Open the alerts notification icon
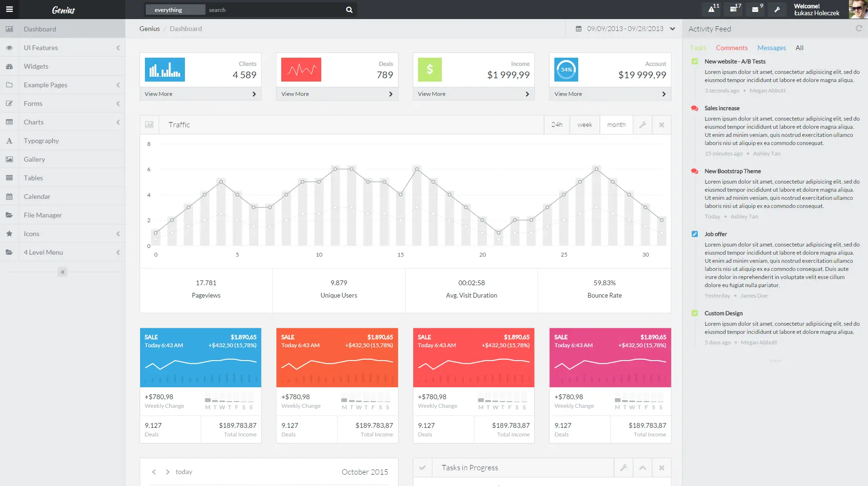This screenshot has height=486, width=868. [x=711, y=9]
